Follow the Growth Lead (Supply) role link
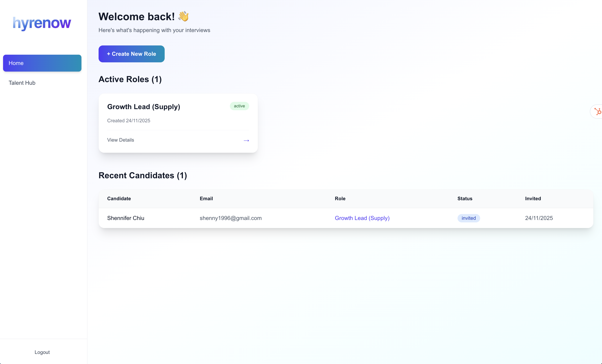Screen dimensions: 602x364 tap(362, 218)
